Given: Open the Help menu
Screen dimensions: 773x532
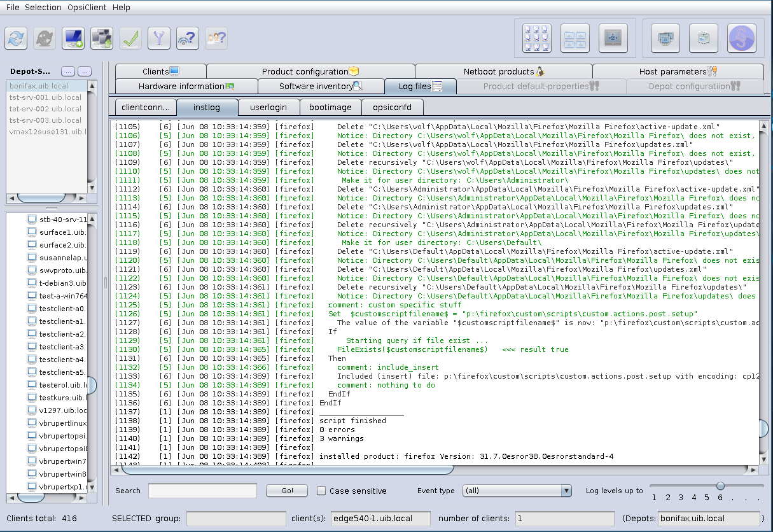Looking at the screenshot, I should [121, 8].
